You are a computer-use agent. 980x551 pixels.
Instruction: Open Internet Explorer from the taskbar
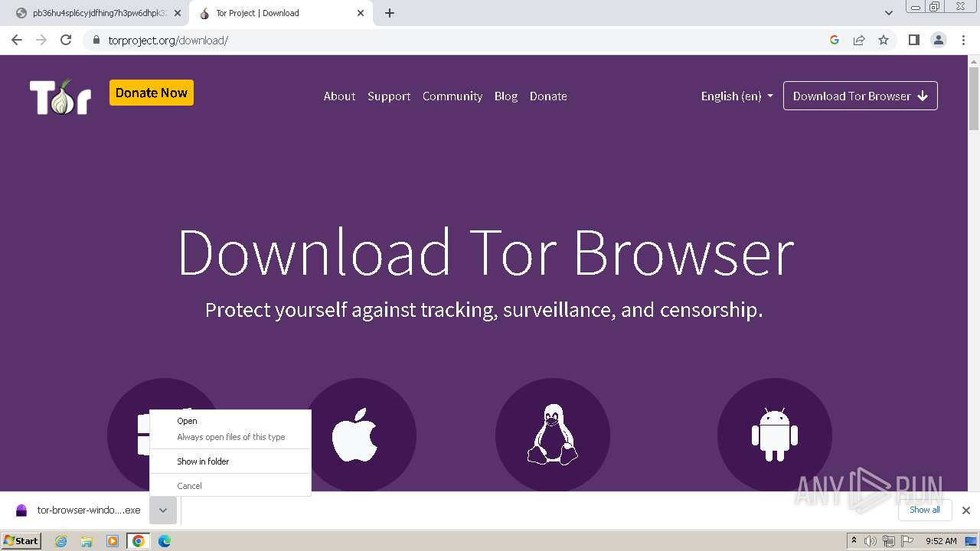pyautogui.click(x=61, y=541)
